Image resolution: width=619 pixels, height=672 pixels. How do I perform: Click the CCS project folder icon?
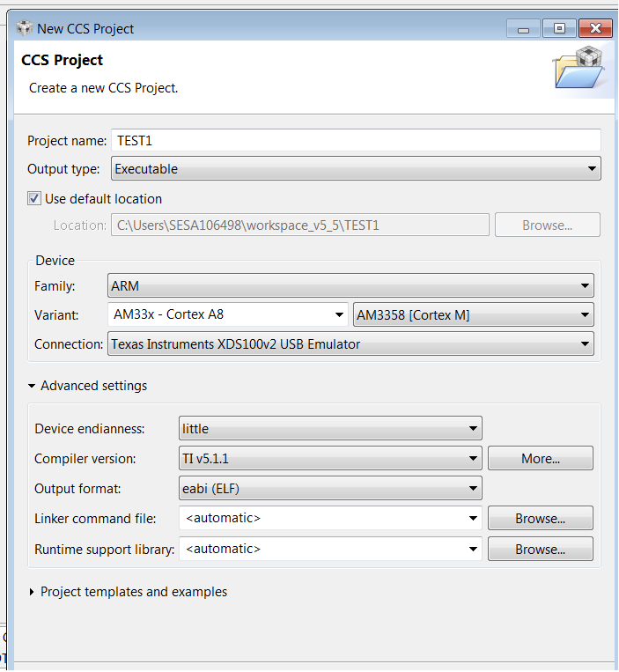pos(578,67)
